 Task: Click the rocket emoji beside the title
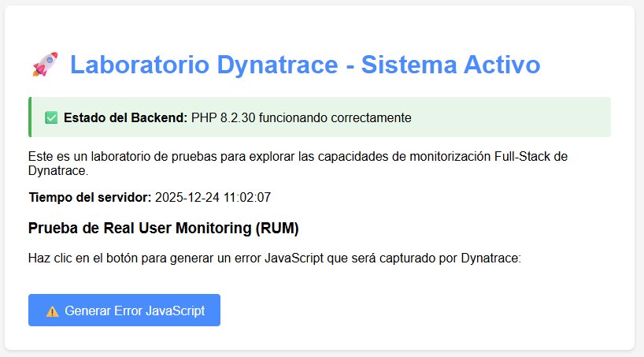(x=45, y=65)
